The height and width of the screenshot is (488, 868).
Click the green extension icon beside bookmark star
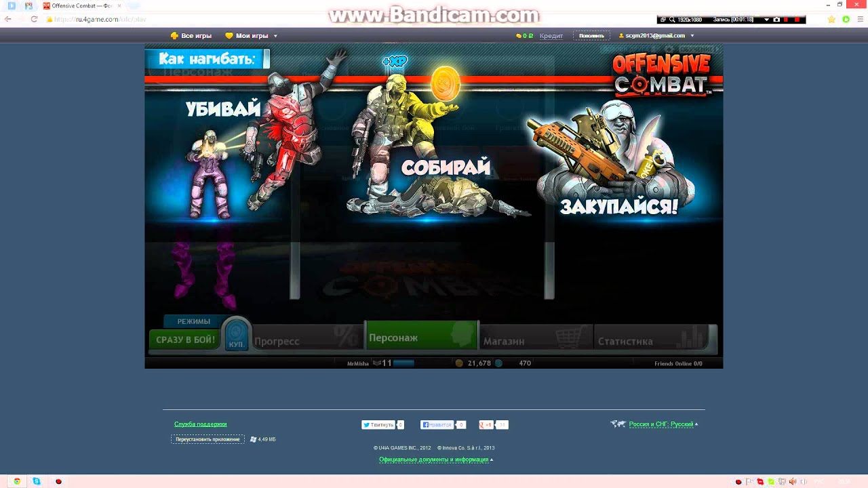(x=846, y=19)
